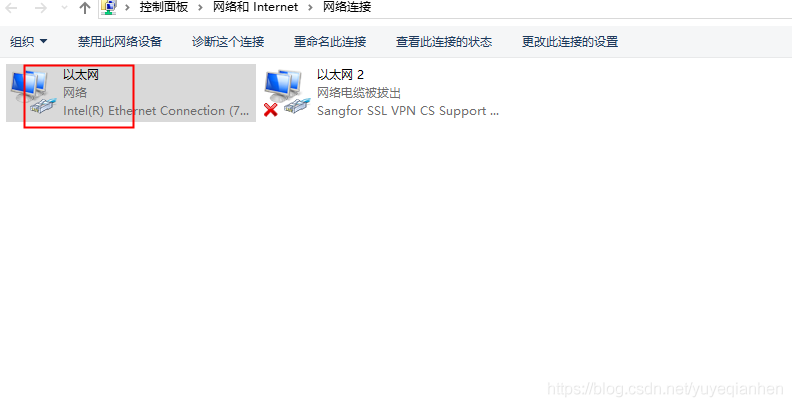Click the red X disconnected status icon
The width and height of the screenshot is (792, 407).
click(x=271, y=109)
